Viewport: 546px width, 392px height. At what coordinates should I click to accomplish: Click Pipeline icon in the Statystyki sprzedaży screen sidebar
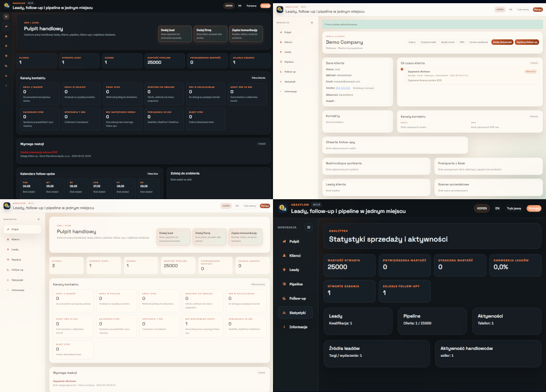coord(284,284)
